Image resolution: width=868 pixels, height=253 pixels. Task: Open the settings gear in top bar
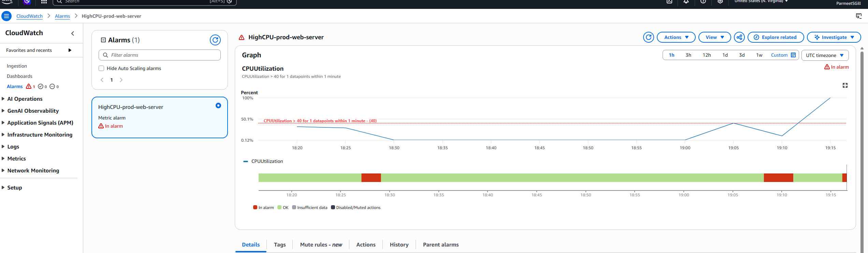click(720, 2)
